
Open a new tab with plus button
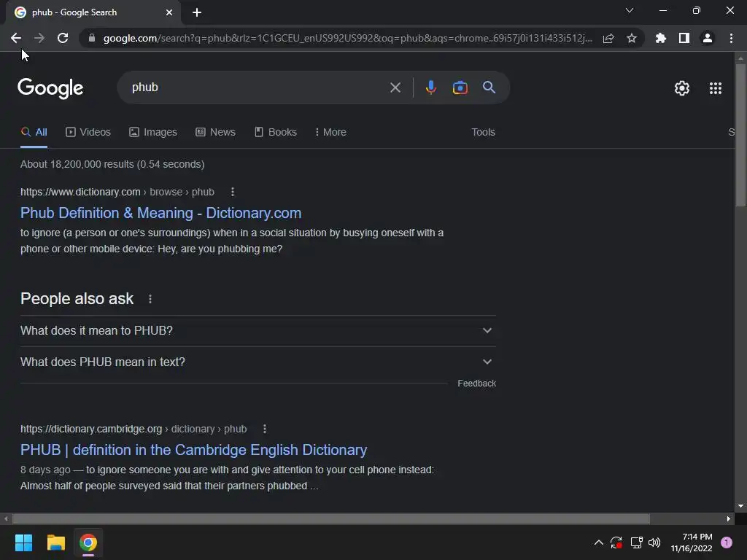point(197,12)
